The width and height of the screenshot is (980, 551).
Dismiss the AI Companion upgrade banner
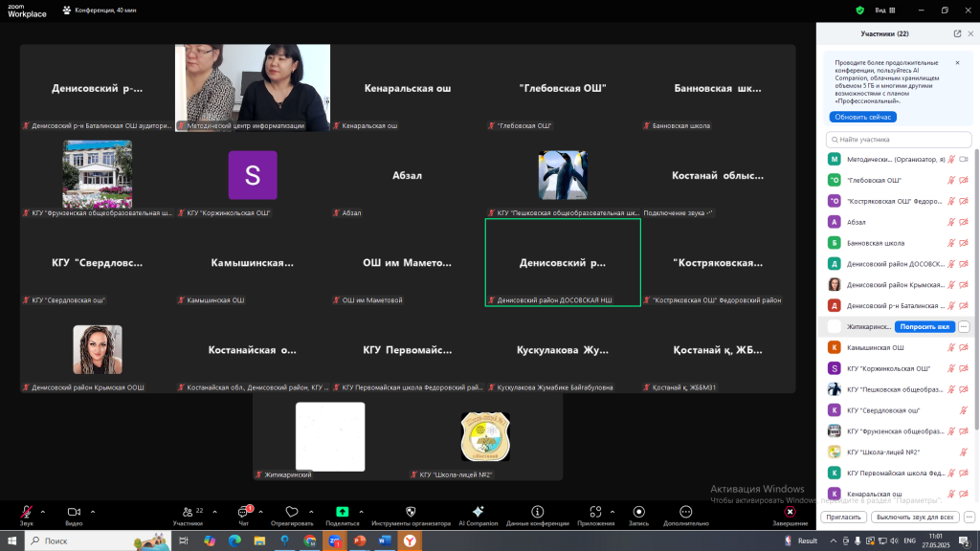point(957,62)
